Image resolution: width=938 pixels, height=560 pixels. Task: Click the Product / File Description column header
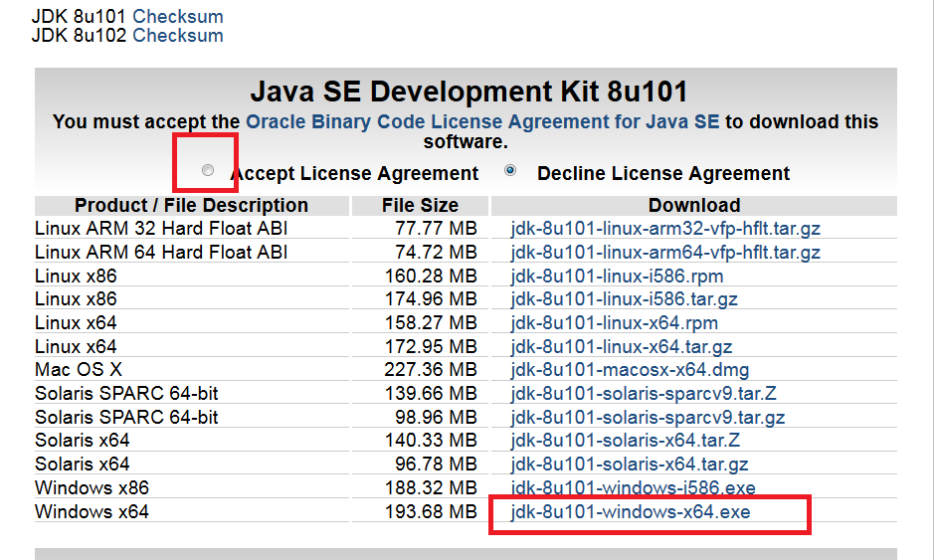(x=191, y=205)
